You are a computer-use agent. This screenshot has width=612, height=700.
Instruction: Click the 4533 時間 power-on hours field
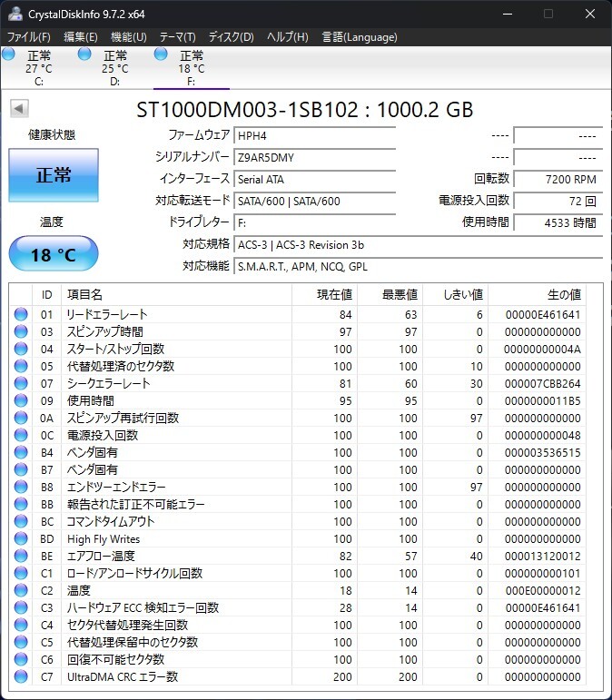click(558, 222)
